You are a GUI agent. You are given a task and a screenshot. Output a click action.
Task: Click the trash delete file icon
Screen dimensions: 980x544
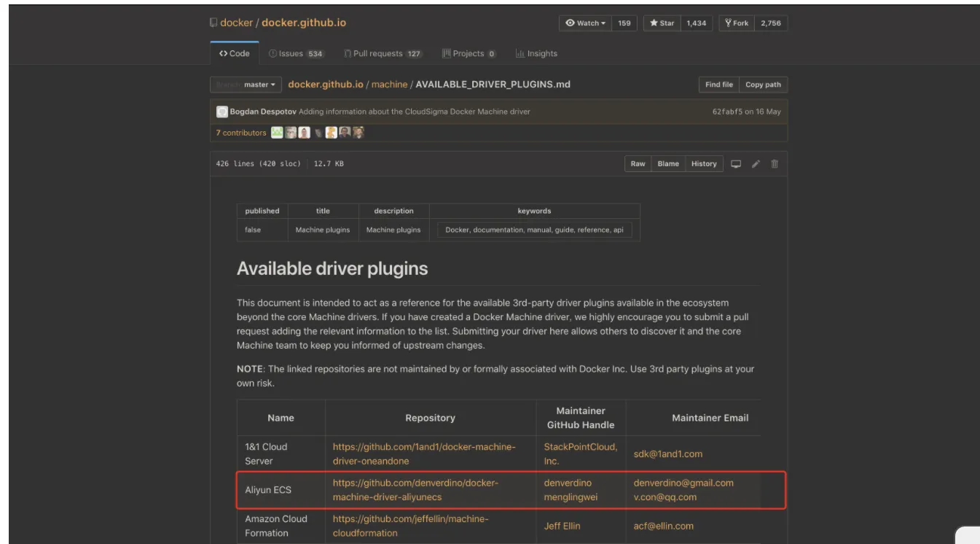click(x=775, y=164)
